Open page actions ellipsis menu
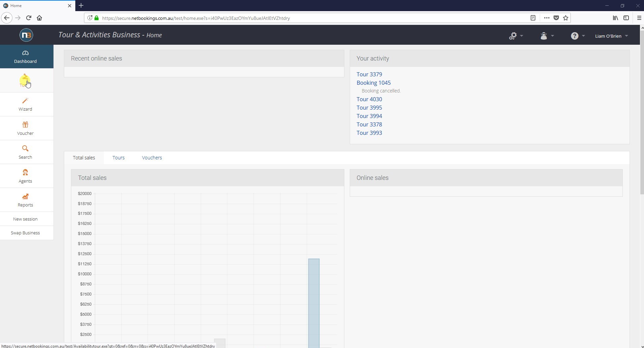The height and width of the screenshot is (348, 644). (x=546, y=18)
